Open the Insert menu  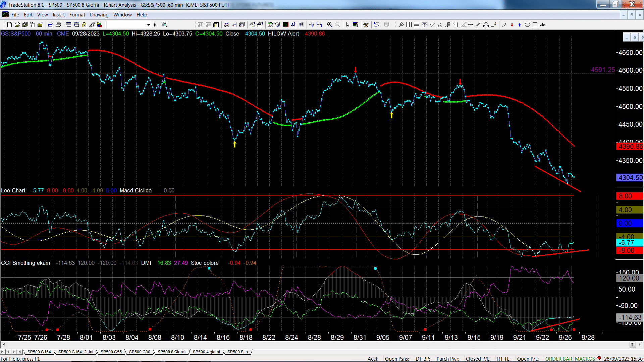click(x=59, y=15)
